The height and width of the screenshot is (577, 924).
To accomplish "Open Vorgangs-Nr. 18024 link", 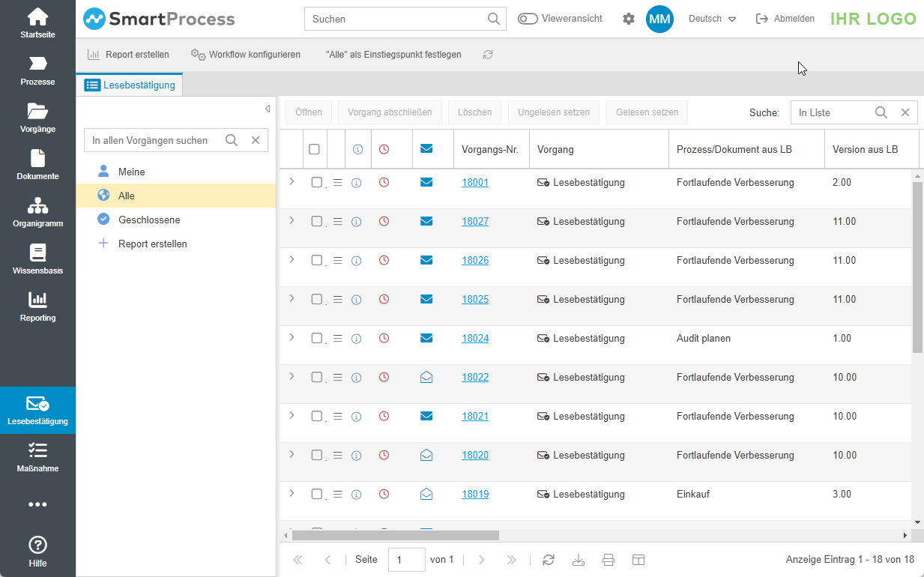I will [x=475, y=338].
